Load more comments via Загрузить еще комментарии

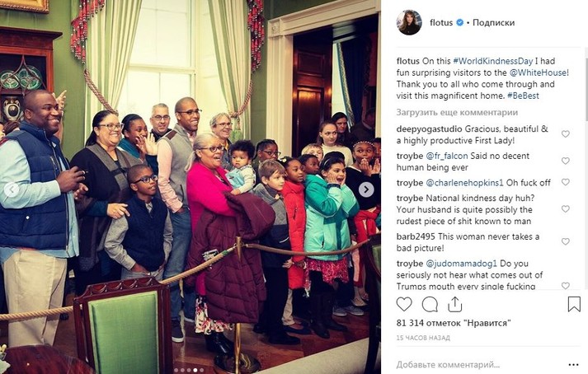457,112
